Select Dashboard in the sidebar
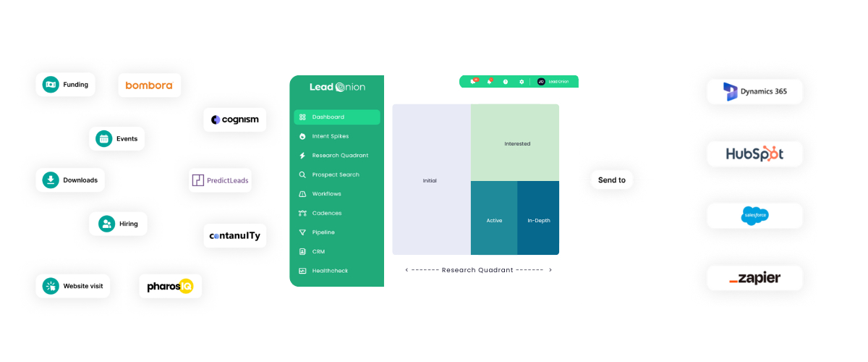Screen dimensions: 868x362 click(336, 117)
